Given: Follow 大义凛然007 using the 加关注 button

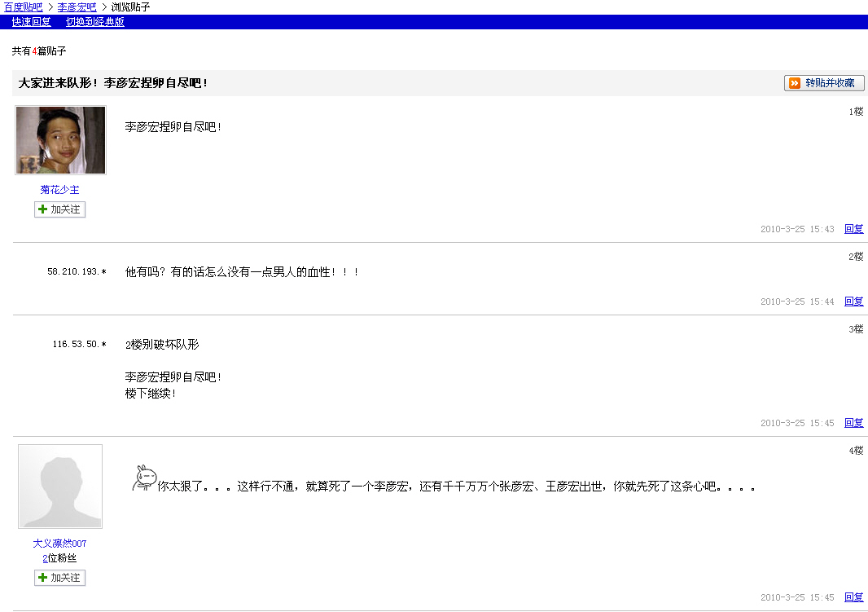Looking at the screenshot, I should pyautogui.click(x=60, y=578).
